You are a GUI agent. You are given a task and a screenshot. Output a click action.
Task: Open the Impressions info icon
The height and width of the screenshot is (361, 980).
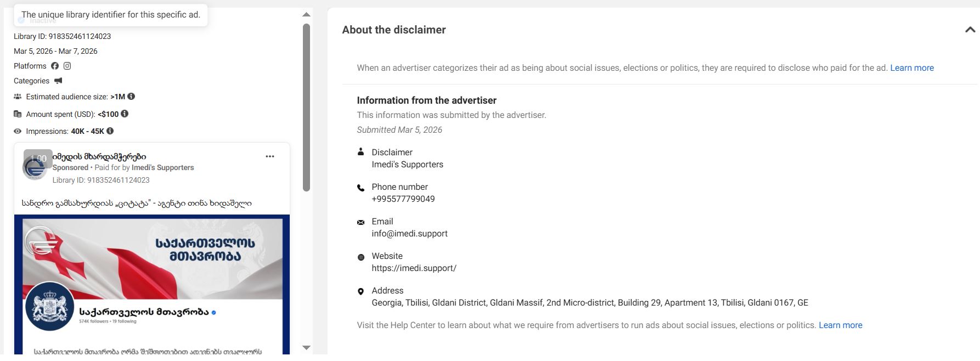click(110, 131)
